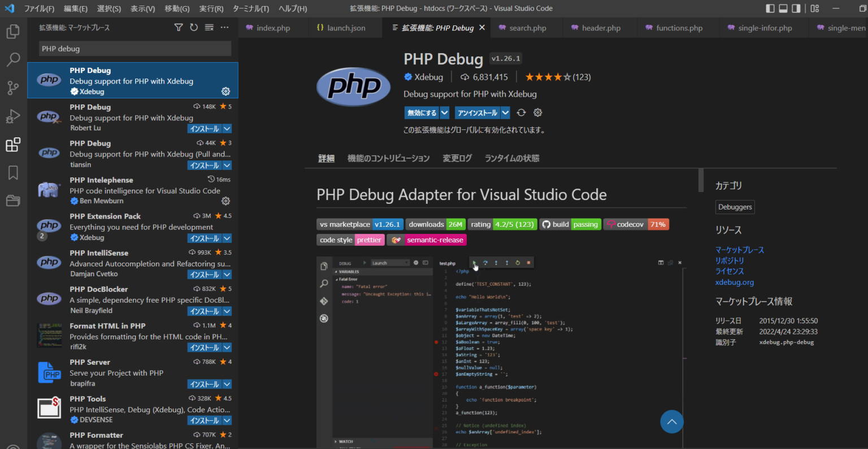
Task: Toggle the primary side bar visibility
Action: coord(769,8)
